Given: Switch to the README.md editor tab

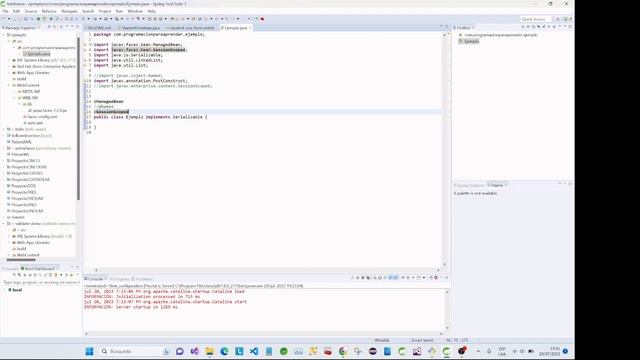Looking at the screenshot, I should pos(99,28).
